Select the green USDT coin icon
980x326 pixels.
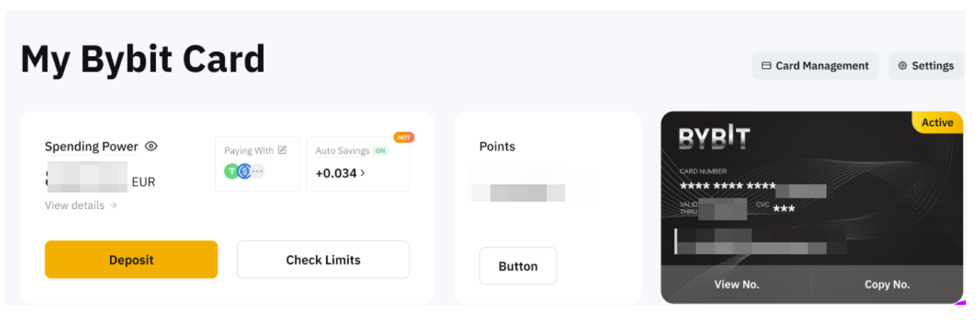[231, 171]
